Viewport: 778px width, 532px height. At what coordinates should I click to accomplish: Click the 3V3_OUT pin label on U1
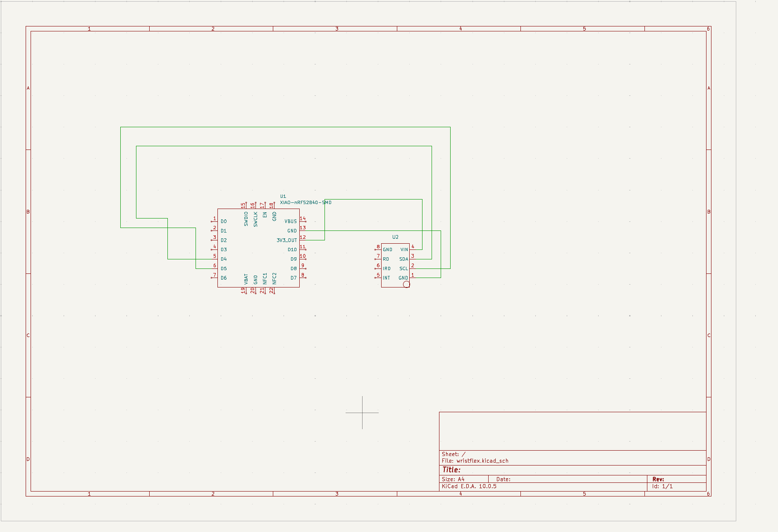click(287, 240)
